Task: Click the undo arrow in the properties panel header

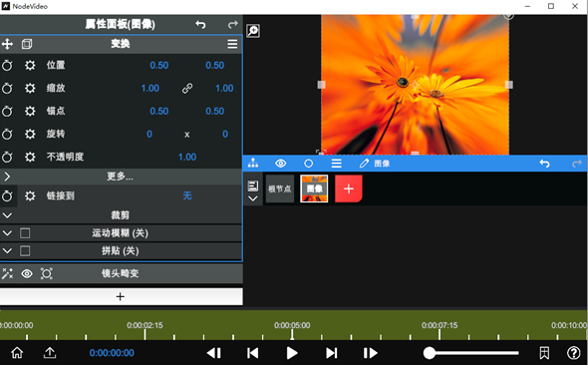Action: (x=200, y=24)
